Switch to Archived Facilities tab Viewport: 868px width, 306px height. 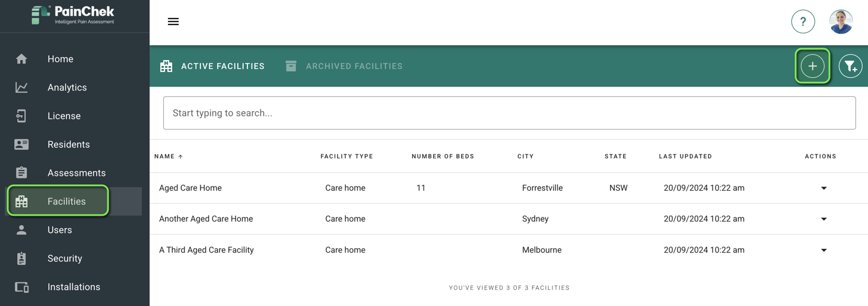tap(344, 66)
